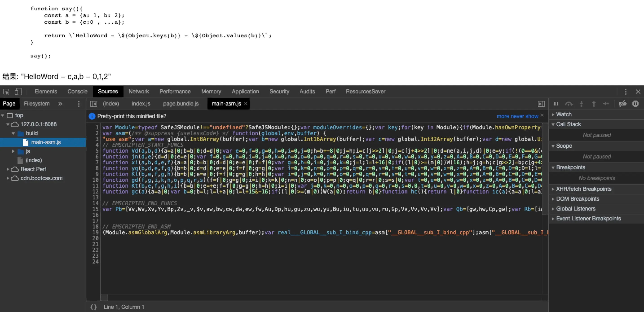Click the inspect element picker icon

6,92
